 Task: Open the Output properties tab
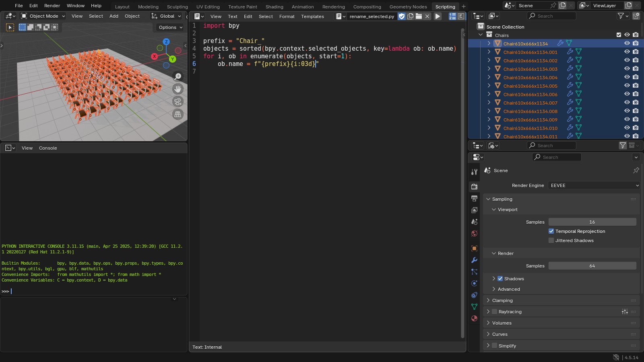click(474, 198)
